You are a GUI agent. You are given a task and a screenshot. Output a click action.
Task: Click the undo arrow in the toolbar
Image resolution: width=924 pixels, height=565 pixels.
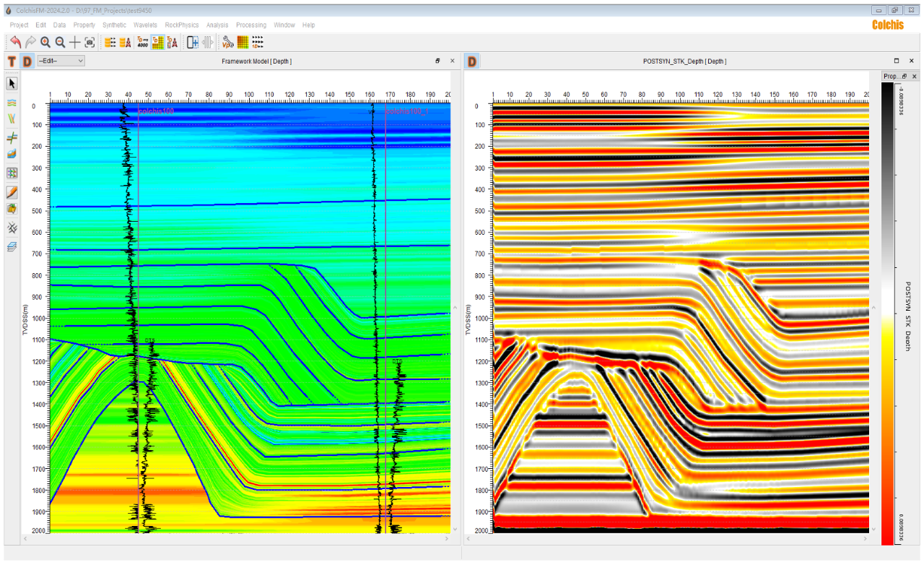click(x=15, y=43)
